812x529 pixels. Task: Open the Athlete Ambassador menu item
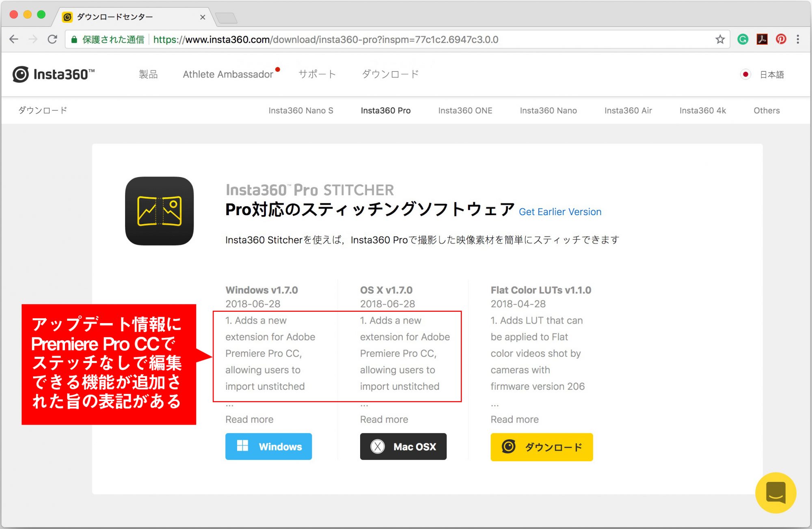[228, 74]
